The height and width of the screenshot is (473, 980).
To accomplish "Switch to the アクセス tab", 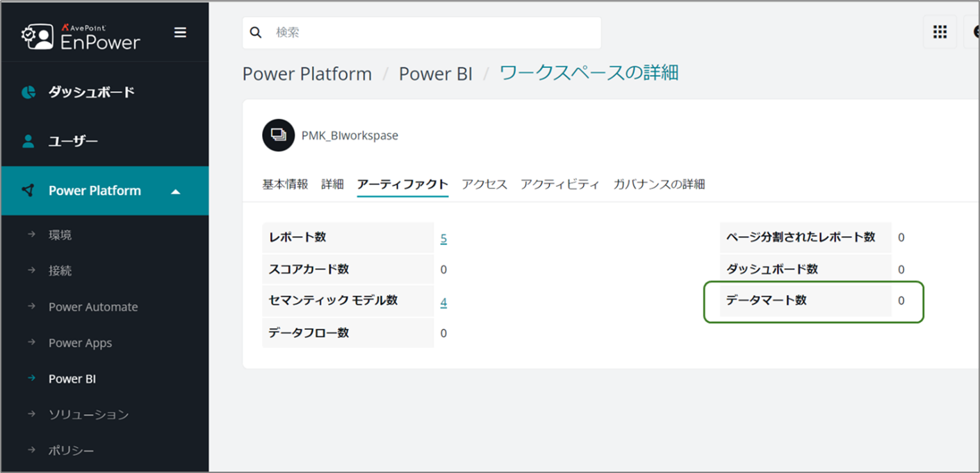I will [484, 184].
